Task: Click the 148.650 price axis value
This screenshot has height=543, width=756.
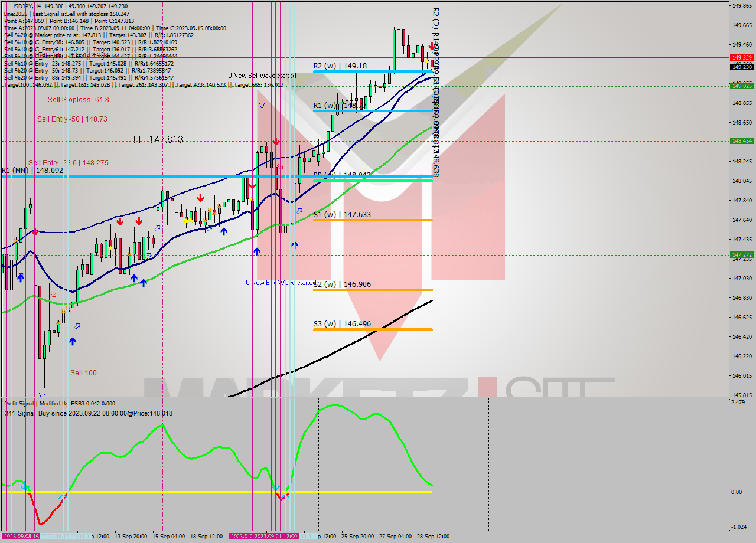Action: coord(741,122)
